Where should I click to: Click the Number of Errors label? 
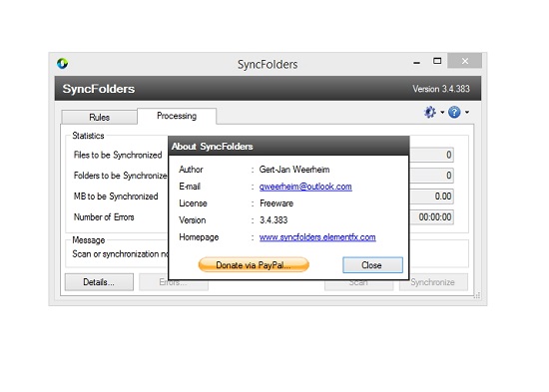(x=104, y=217)
